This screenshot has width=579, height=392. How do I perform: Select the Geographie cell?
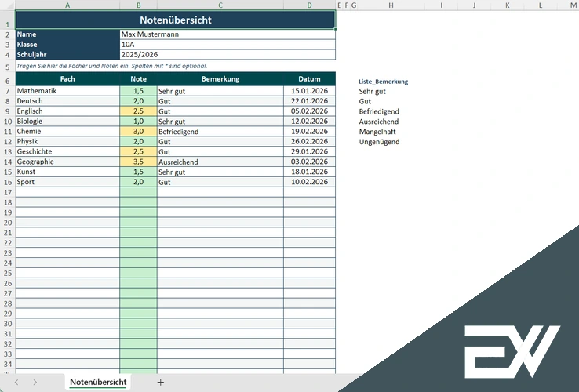coord(67,162)
